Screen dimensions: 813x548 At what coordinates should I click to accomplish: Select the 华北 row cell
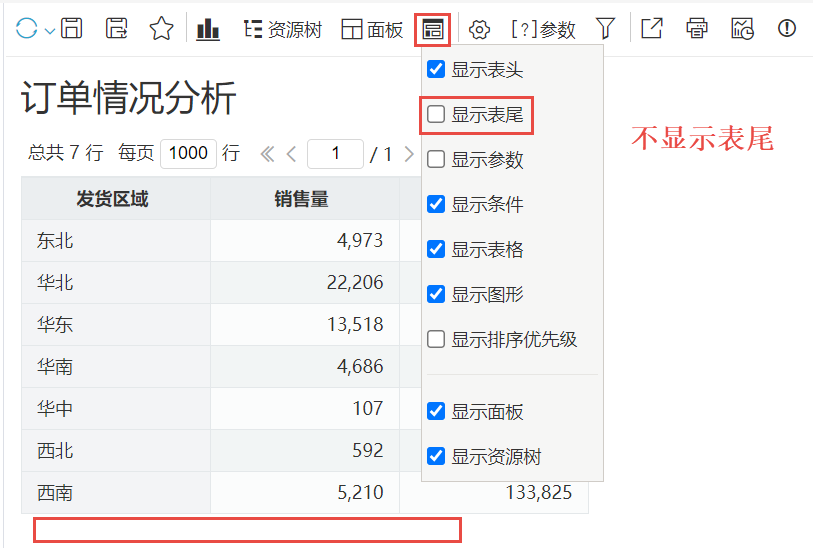(116, 283)
